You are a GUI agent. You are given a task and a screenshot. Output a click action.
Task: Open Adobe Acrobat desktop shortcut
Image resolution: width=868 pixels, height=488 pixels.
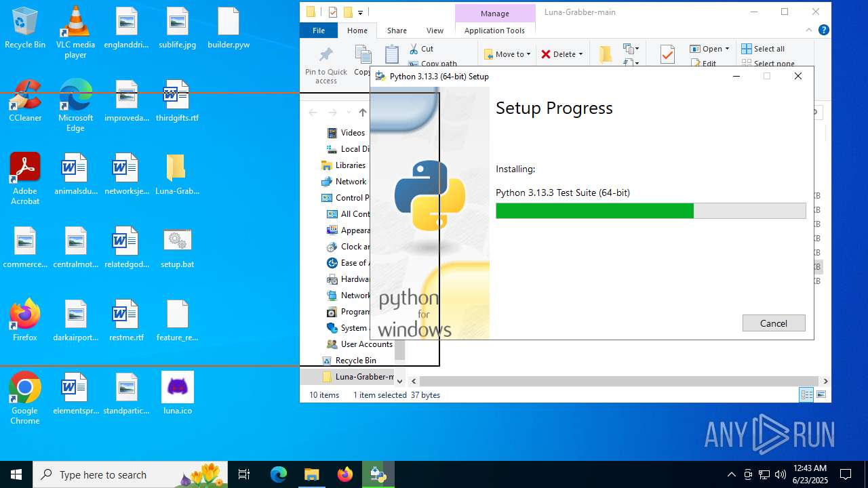pos(25,178)
